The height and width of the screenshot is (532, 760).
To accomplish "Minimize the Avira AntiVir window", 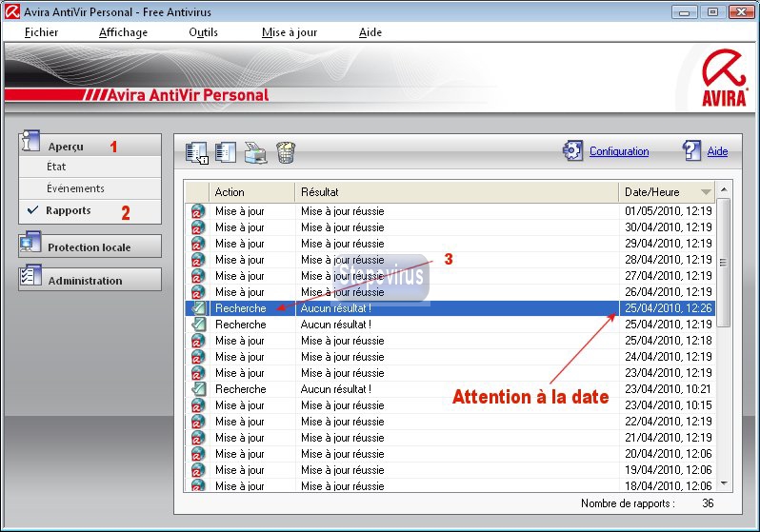I will [x=685, y=12].
